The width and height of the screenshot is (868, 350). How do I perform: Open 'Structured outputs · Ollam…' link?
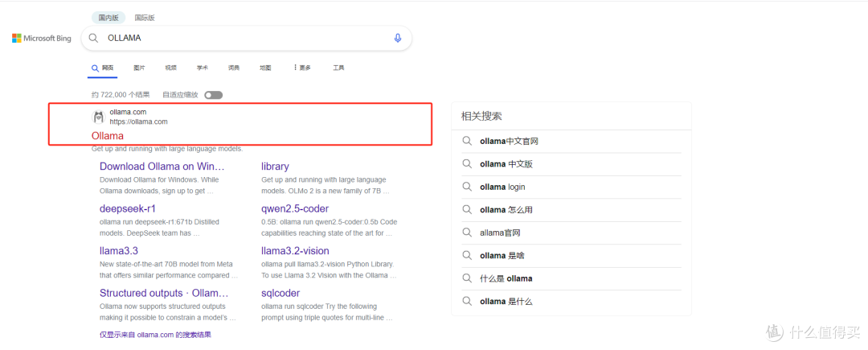pos(164,293)
